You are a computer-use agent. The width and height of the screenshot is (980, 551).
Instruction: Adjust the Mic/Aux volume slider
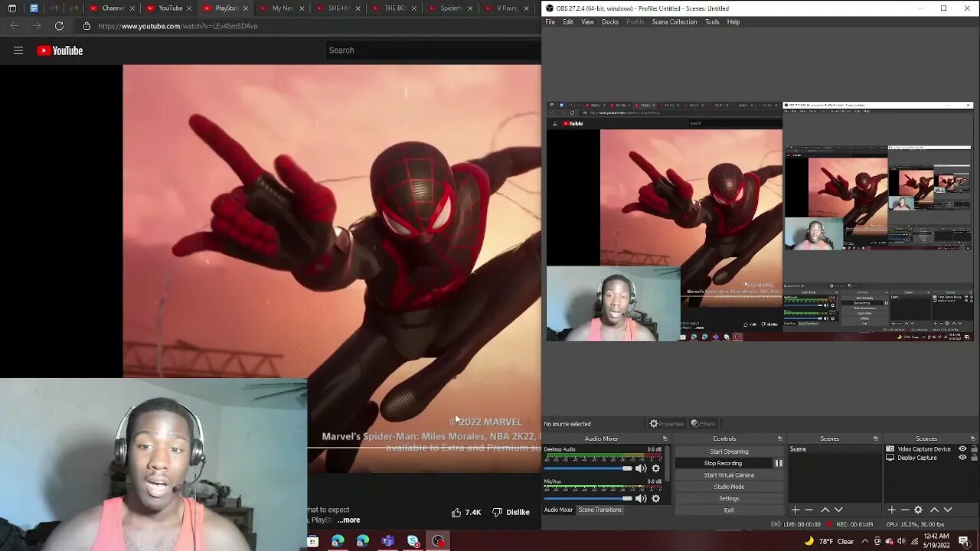[589, 498]
